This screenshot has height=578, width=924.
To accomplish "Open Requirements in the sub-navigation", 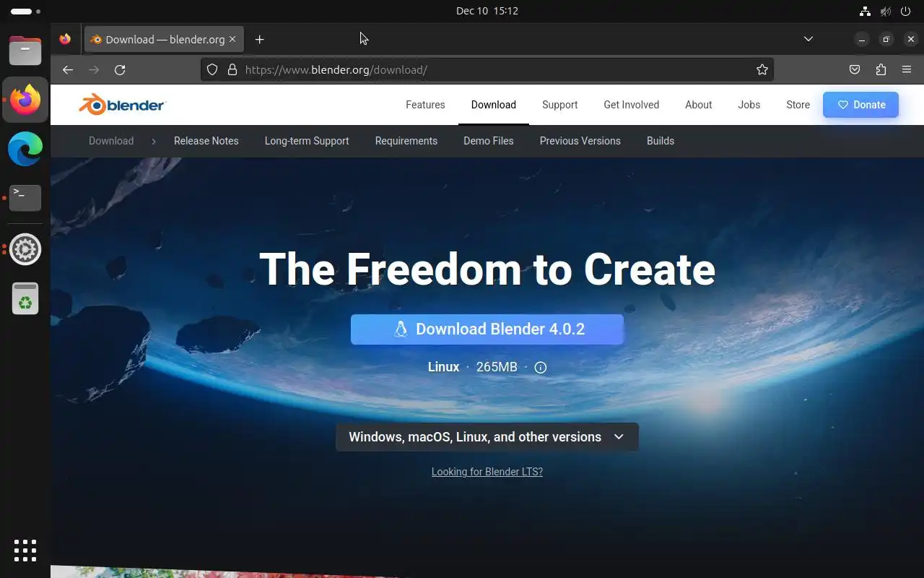I will click(406, 141).
